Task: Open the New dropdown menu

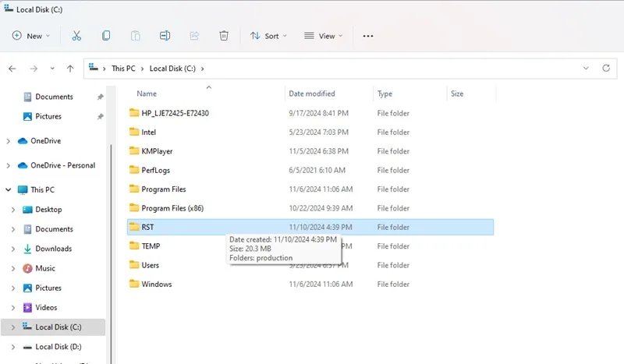Action: point(31,36)
